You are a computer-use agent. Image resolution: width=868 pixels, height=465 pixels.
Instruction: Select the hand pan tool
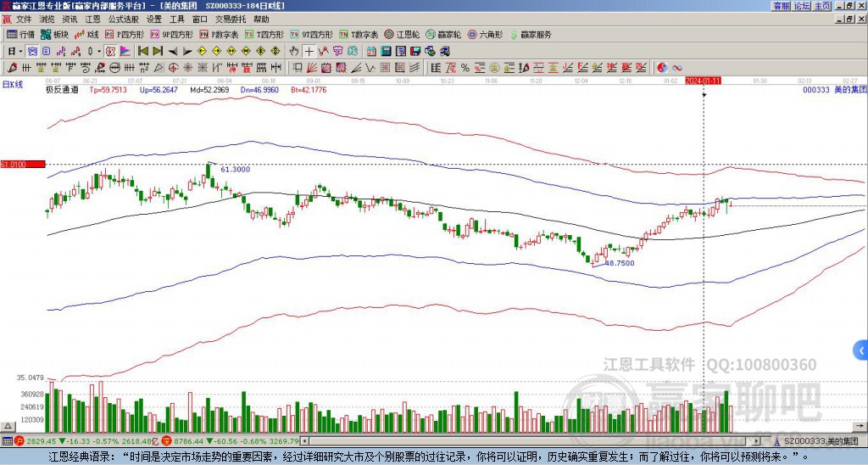(294, 52)
